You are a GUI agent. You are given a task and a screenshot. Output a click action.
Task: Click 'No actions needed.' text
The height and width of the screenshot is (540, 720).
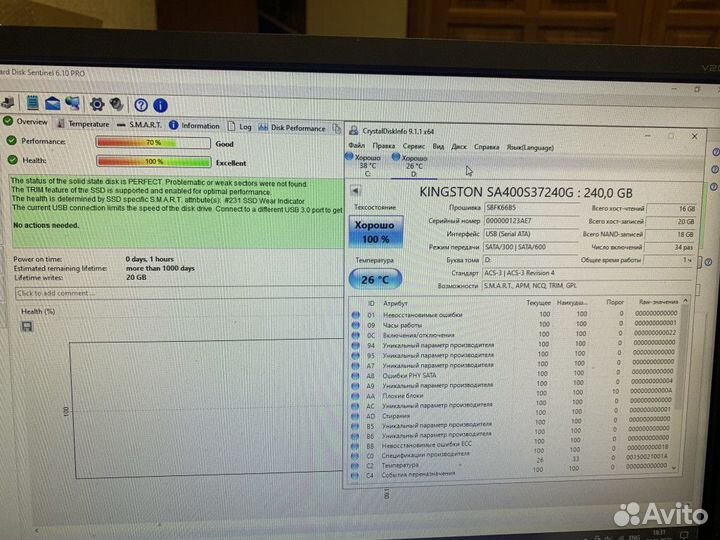(x=46, y=225)
